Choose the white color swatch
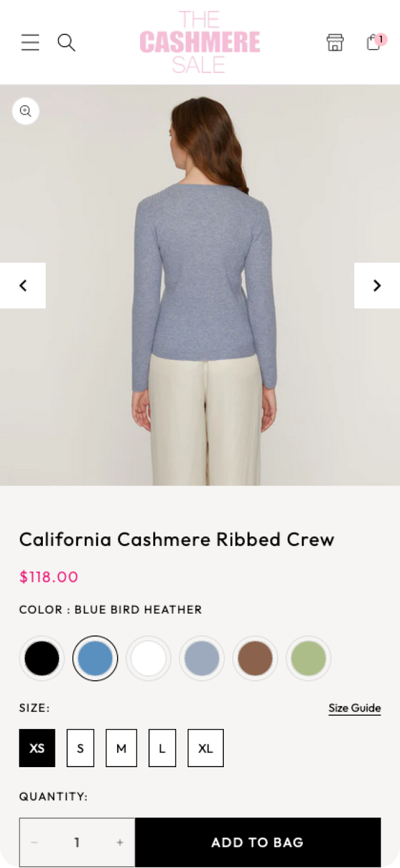This screenshot has height=868, width=400. coord(148,658)
